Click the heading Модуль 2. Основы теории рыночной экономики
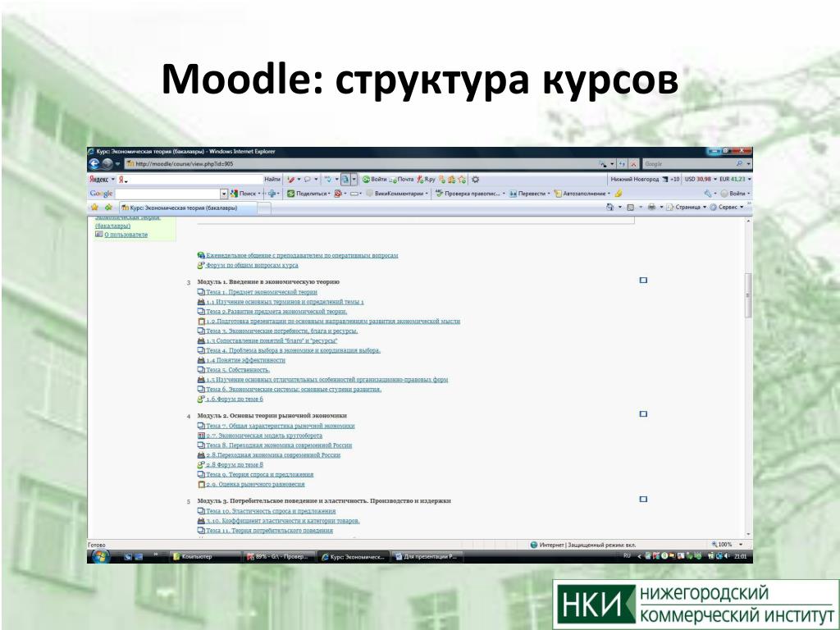Screen dimensions: 840x630 [x=272, y=416]
